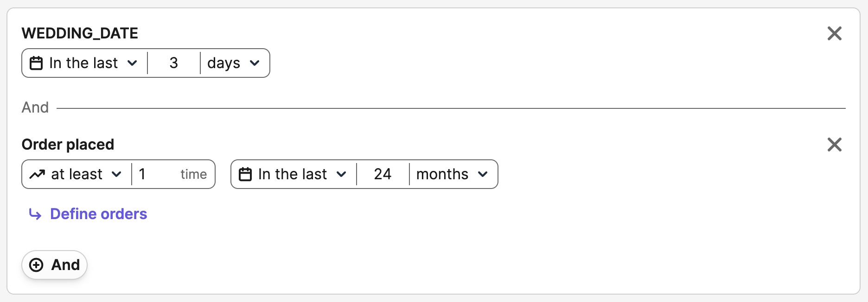The image size is (868, 302).
Task: Click the number field showing 24
Action: click(383, 174)
